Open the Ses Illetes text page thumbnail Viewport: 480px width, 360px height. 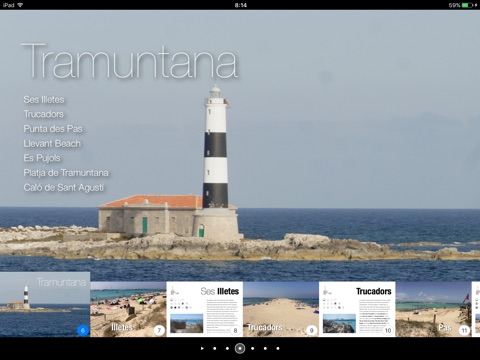pyautogui.click(x=205, y=309)
